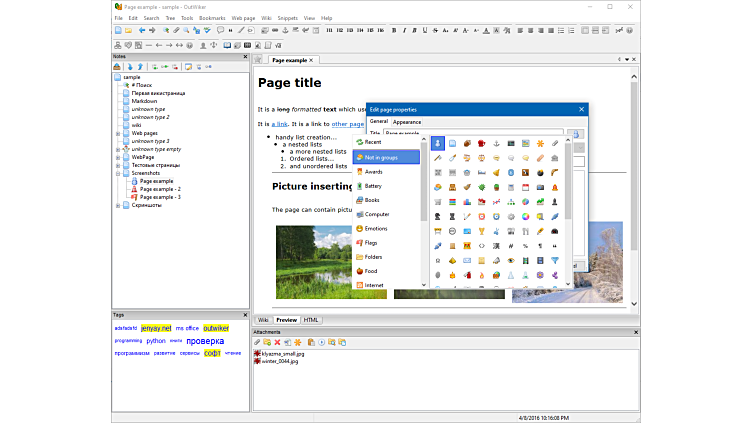Open the Snippets menu

tap(287, 18)
